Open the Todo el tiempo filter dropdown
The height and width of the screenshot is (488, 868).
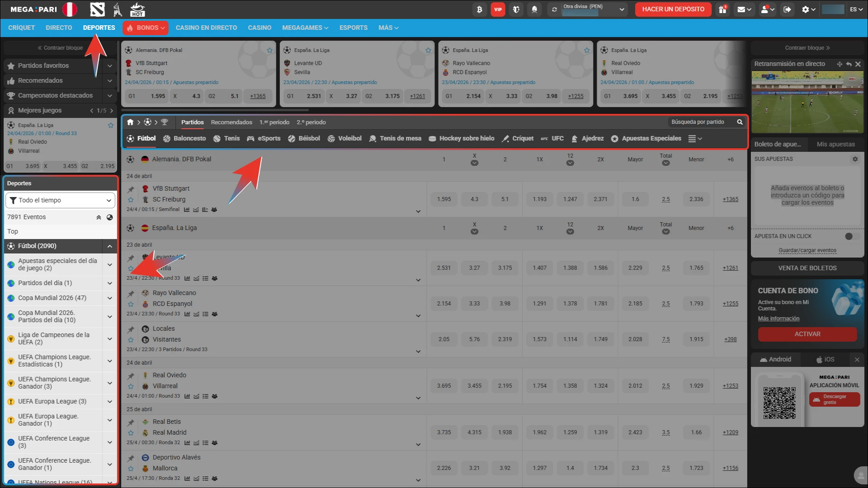(60, 200)
